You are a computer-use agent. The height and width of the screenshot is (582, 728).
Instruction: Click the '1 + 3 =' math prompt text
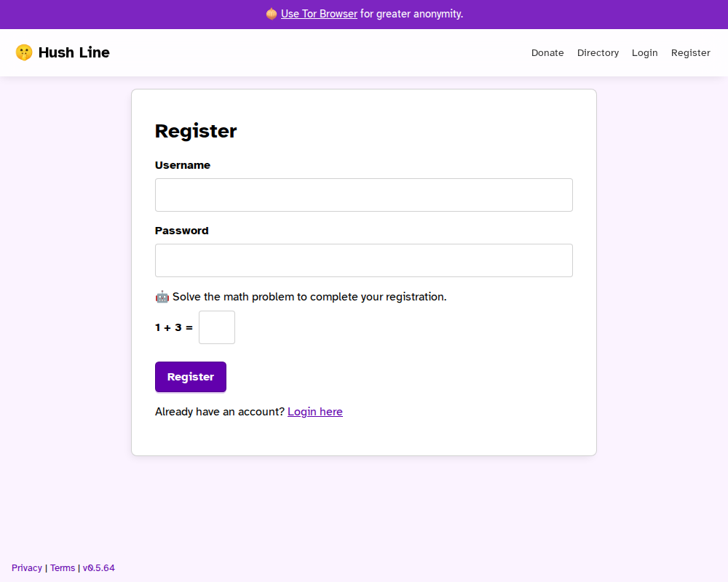173,327
